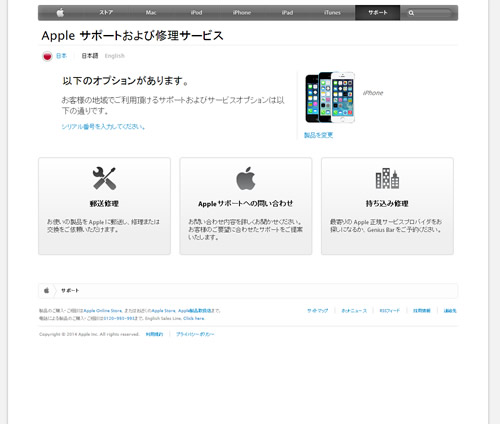Switch language to English
Screen dimensions: 500x424
click(x=114, y=56)
